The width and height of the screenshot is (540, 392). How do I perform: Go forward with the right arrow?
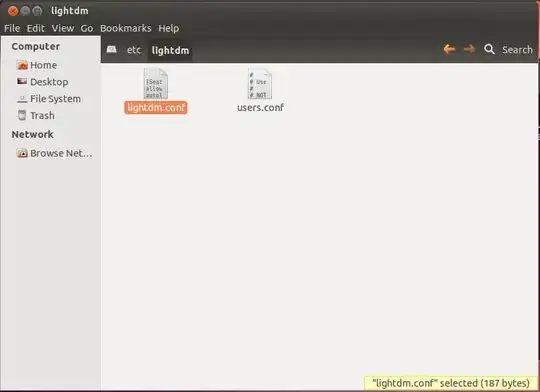[x=469, y=50]
